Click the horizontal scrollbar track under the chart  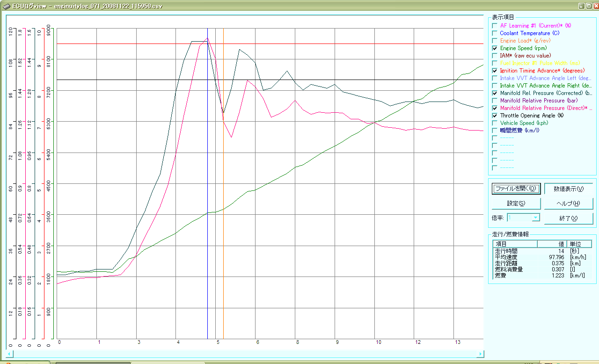[243, 354]
